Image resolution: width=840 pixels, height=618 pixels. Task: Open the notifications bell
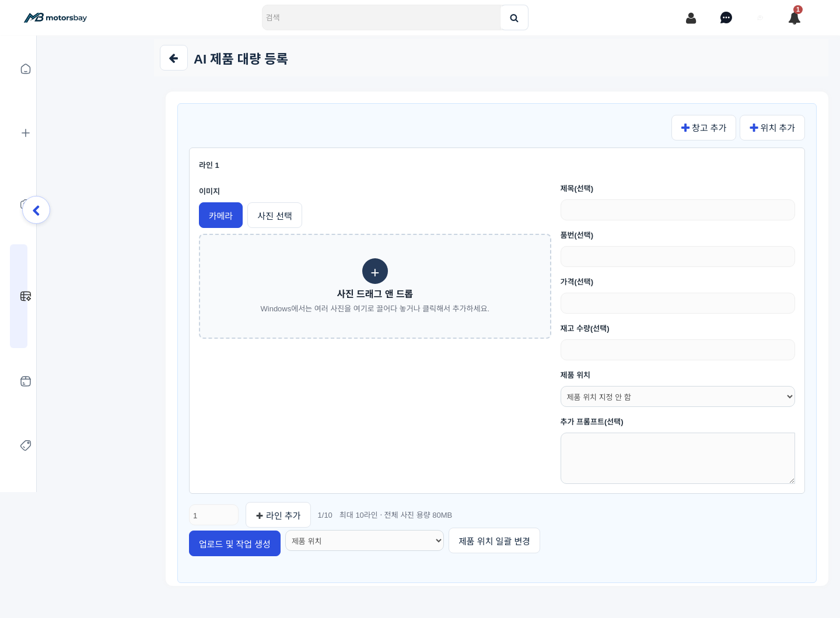tap(794, 18)
